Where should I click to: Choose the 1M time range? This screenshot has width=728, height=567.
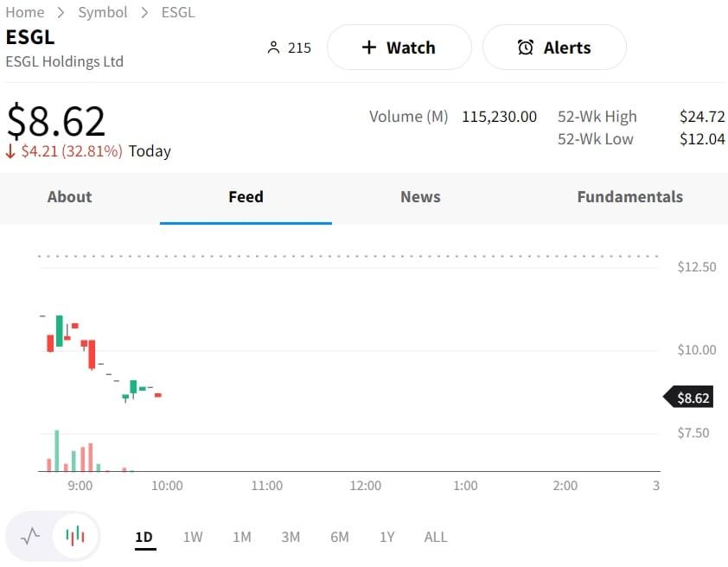tap(242, 537)
